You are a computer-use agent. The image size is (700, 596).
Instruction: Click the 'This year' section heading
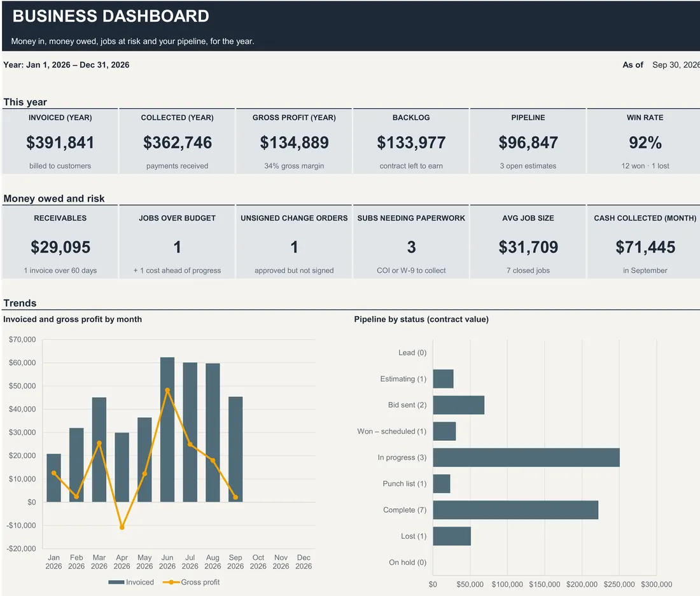point(25,102)
